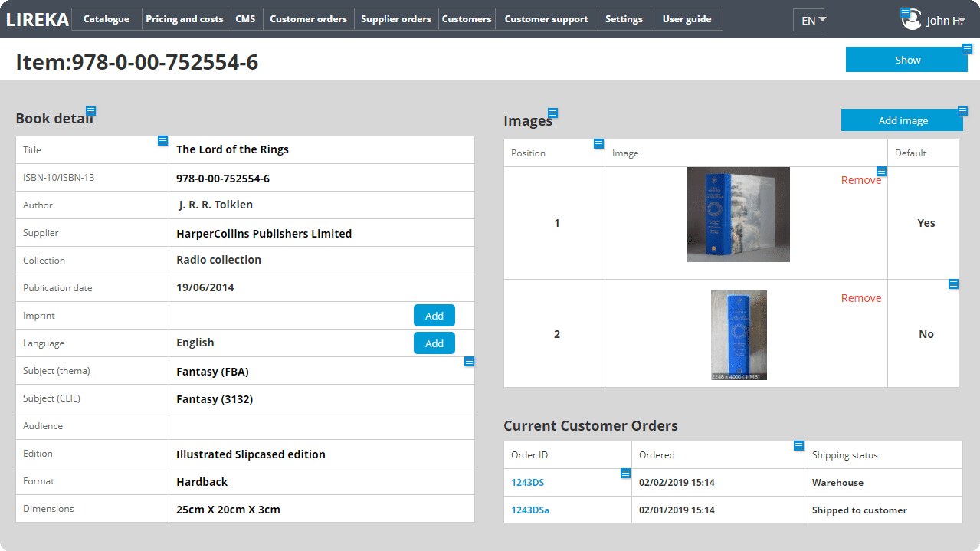Click the note icon in Subject (thema) row
980x551 pixels.
point(470,362)
